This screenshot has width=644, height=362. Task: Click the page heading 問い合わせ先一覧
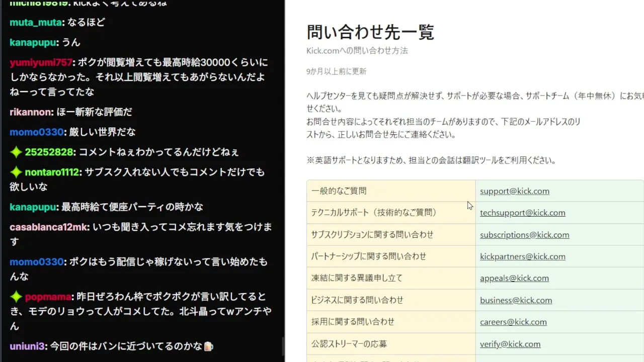[x=370, y=32]
